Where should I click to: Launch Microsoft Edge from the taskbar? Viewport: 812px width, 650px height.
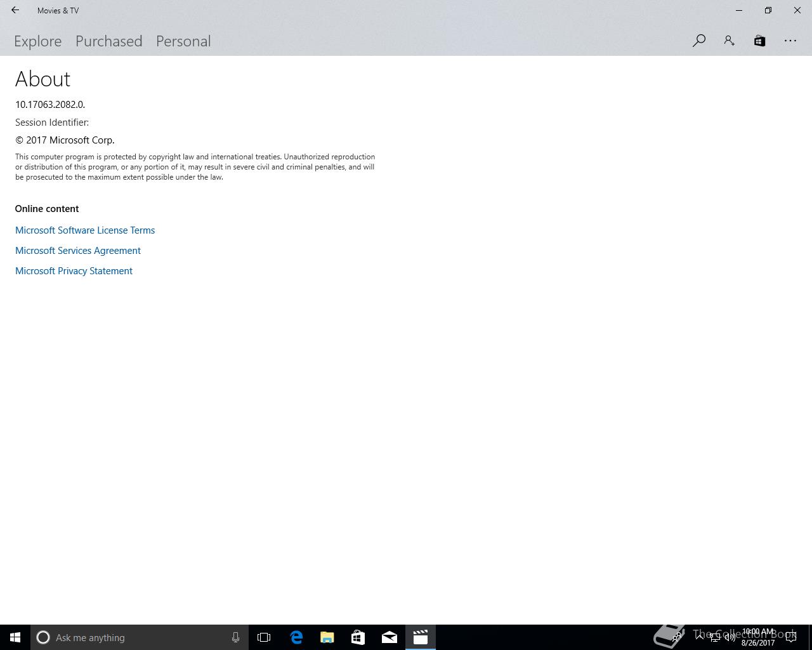click(x=296, y=637)
